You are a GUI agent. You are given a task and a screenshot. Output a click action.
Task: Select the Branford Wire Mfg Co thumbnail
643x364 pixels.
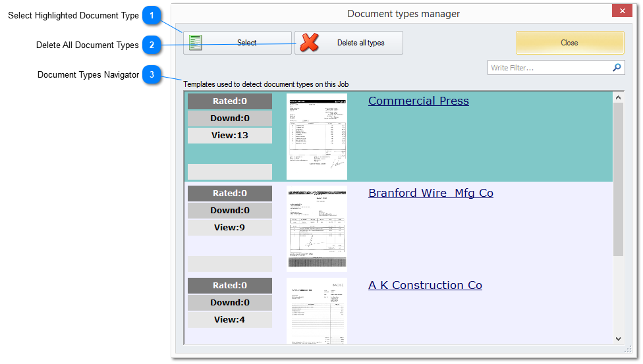(317, 228)
